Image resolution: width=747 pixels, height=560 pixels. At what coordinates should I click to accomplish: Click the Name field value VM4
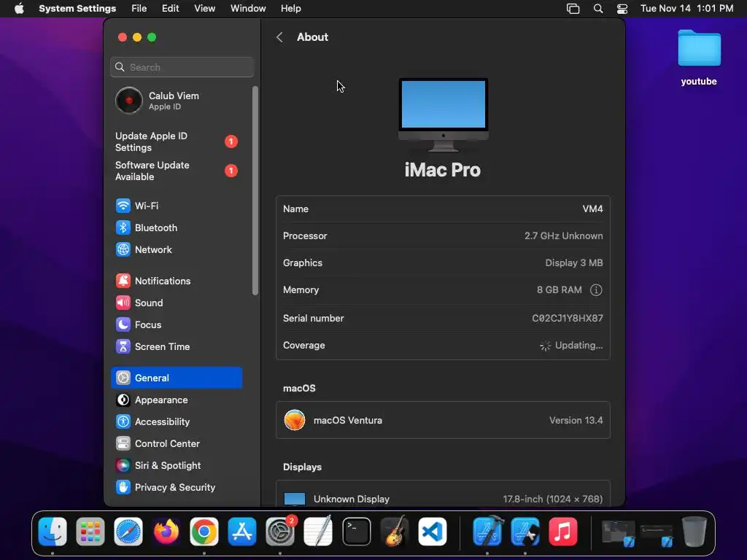(x=592, y=209)
